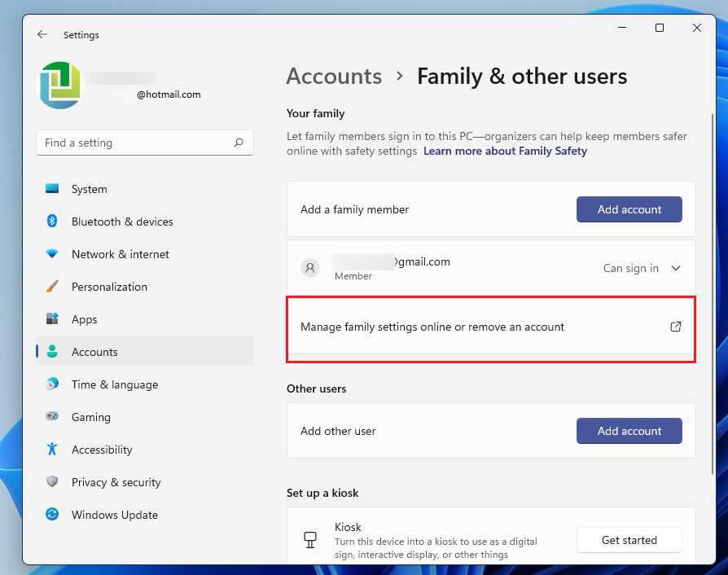Click the Find a setting search field
728x575 pixels.
pos(145,143)
